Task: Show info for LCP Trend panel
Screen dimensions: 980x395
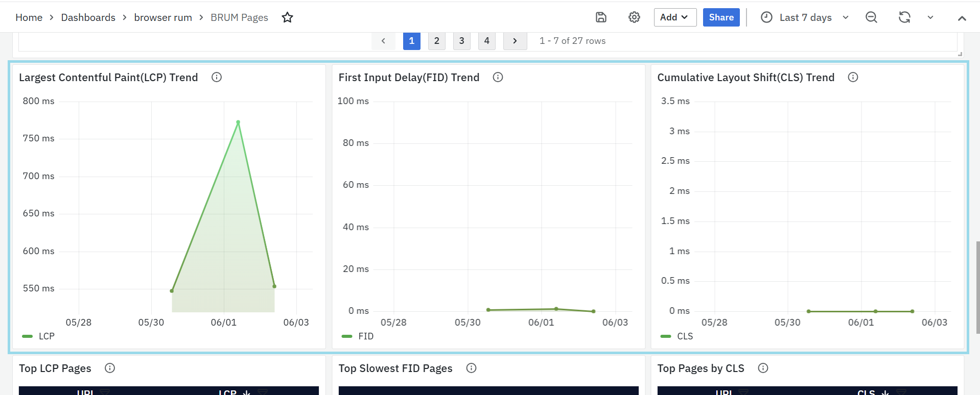Action: point(217,77)
